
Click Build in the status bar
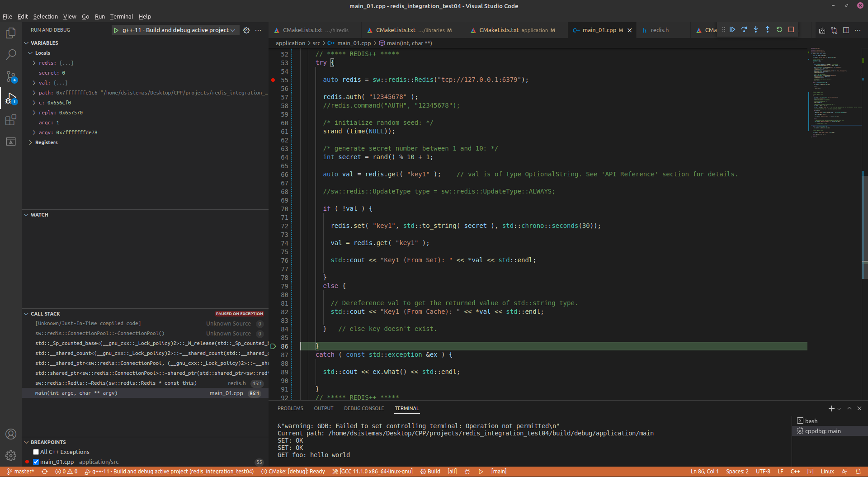coord(433,471)
